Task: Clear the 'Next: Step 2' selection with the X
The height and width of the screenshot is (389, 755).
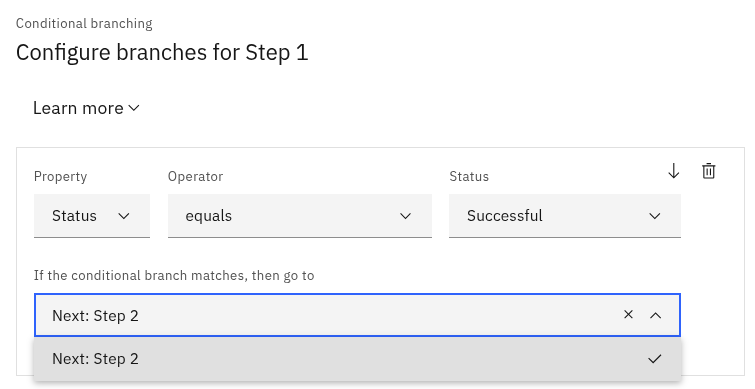Action: (x=628, y=315)
